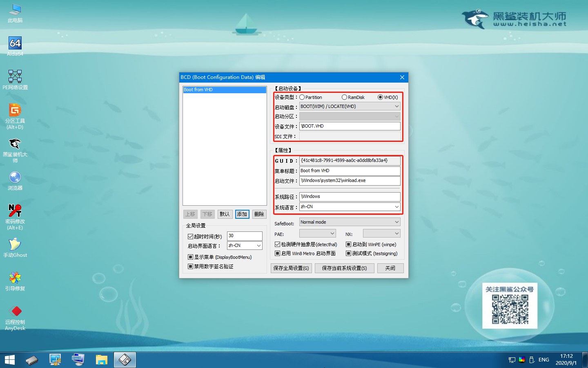Select Partition device type
The height and width of the screenshot is (368, 588).
(x=311, y=97)
